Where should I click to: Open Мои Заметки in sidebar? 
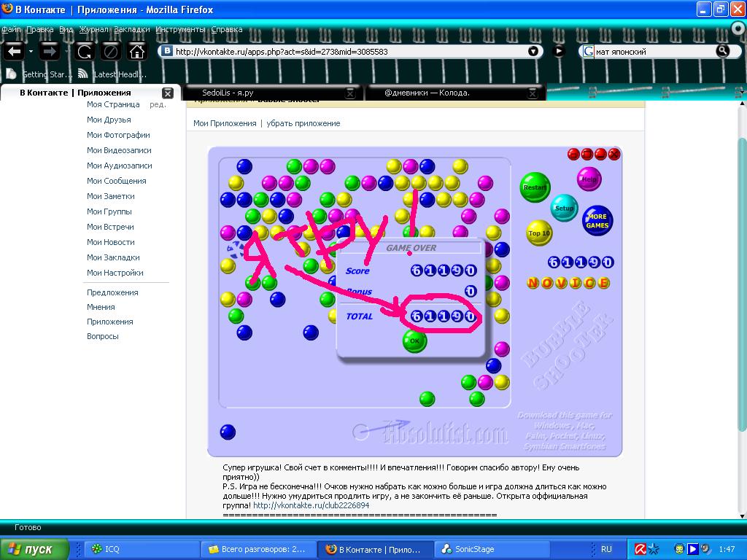click(x=111, y=195)
